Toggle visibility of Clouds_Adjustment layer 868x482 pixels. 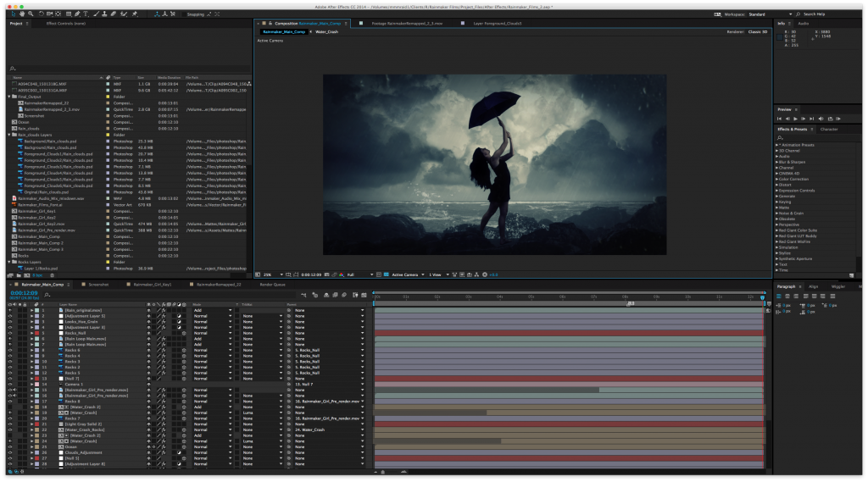[9, 452]
